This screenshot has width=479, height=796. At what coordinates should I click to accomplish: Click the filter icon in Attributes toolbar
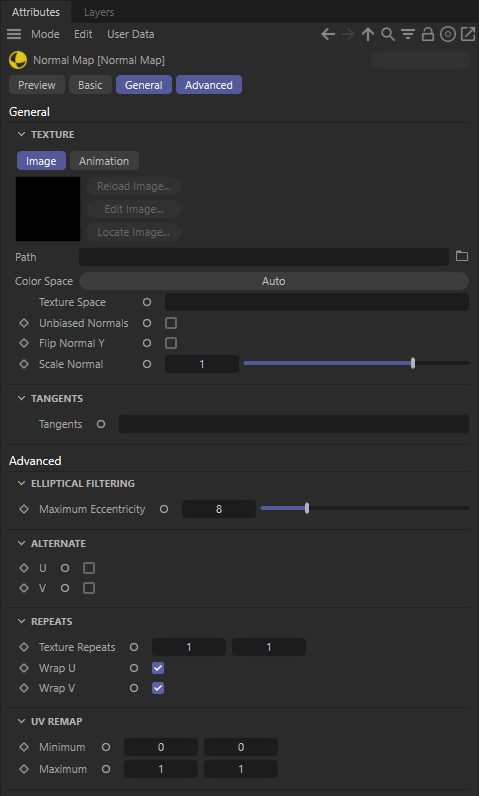[x=407, y=35]
